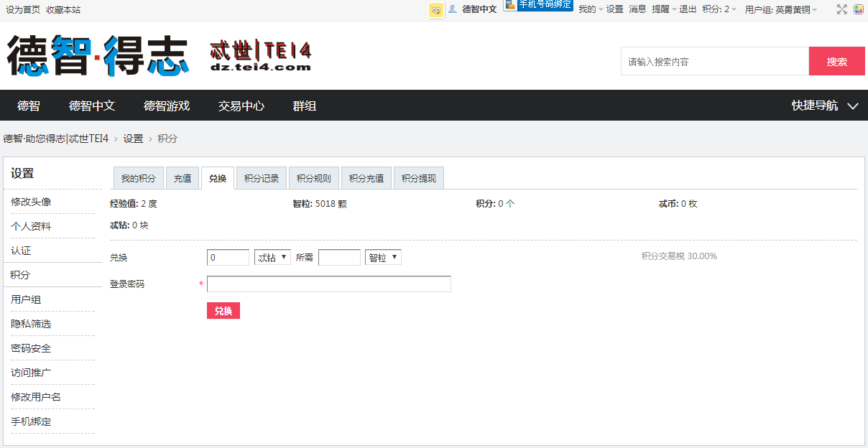Open the 智粒 target currency selector

click(x=383, y=256)
